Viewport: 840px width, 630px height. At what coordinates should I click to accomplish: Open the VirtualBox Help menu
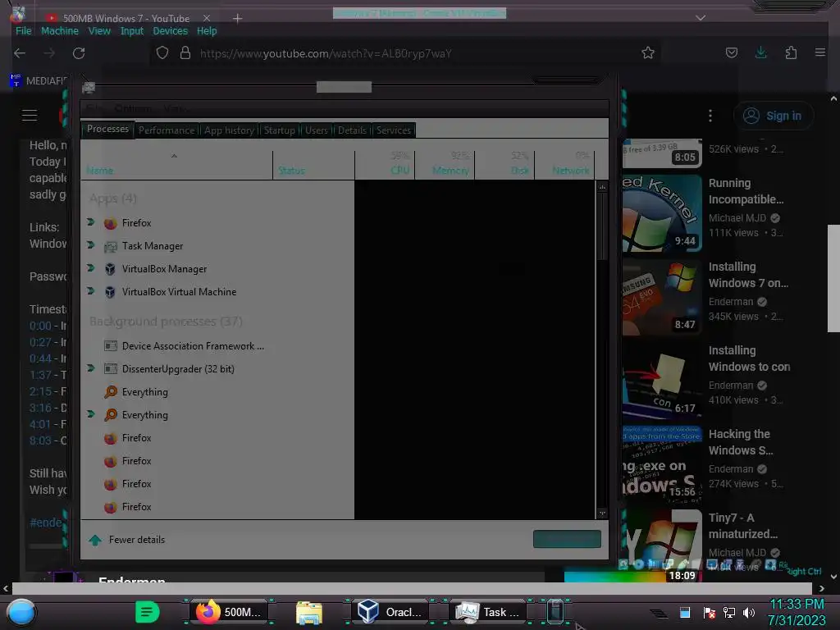(207, 31)
